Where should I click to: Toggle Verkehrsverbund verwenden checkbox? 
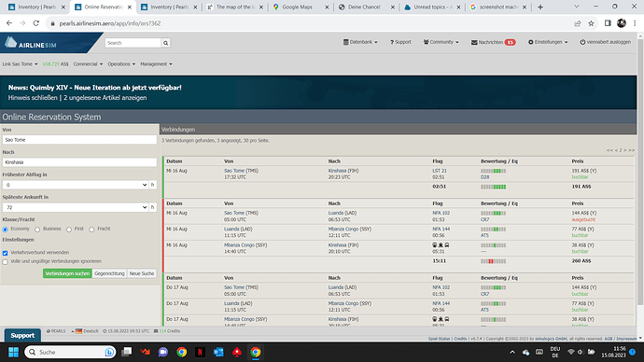pyautogui.click(x=6, y=253)
